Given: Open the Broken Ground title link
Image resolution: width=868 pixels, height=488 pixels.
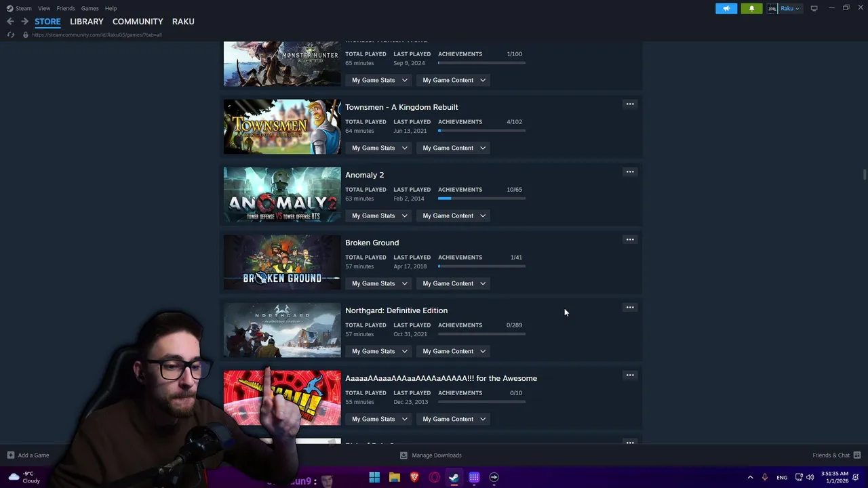Looking at the screenshot, I should click(x=372, y=243).
